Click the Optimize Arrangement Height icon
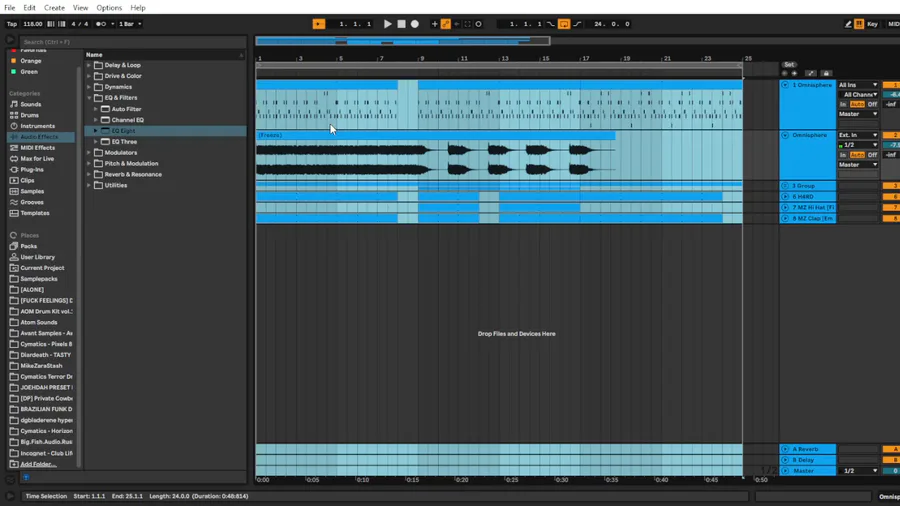Viewport: 900px width, 506px height. [810, 73]
